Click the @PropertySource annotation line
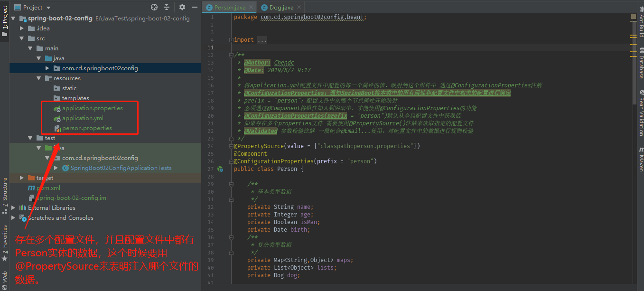This screenshot has width=644, height=291. pyautogui.click(x=327, y=146)
